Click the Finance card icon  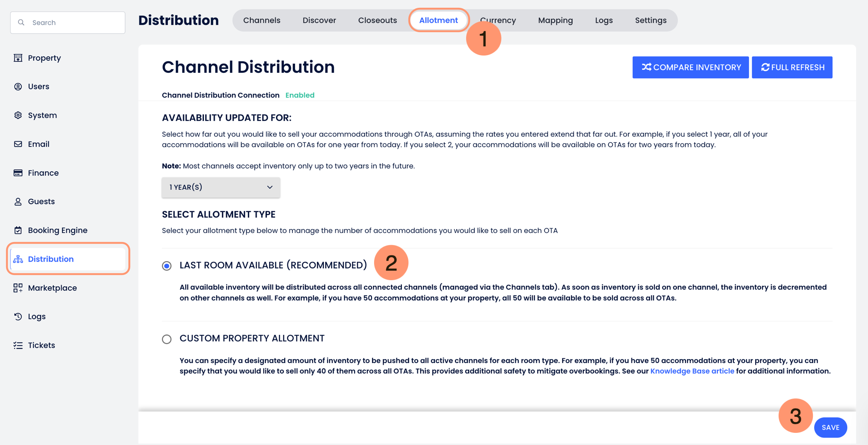click(18, 173)
